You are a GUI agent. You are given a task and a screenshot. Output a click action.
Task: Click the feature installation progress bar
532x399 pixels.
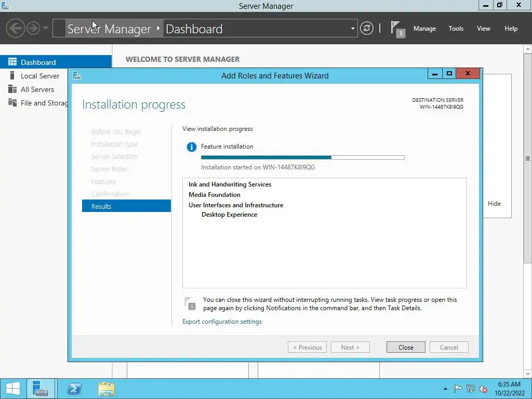[303, 157]
